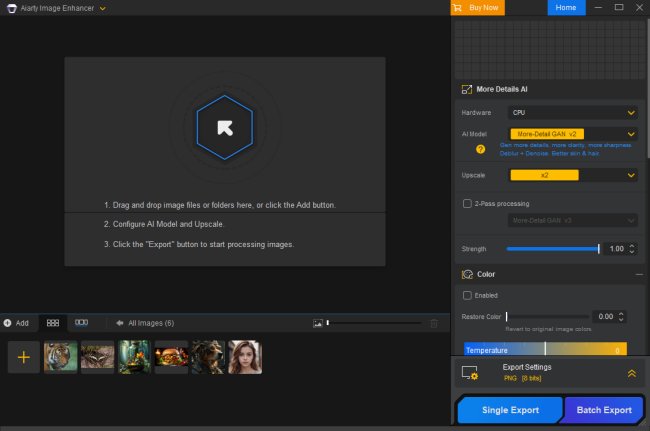Click the Buy Now button
The width and height of the screenshot is (650, 431).
(477, 8)
